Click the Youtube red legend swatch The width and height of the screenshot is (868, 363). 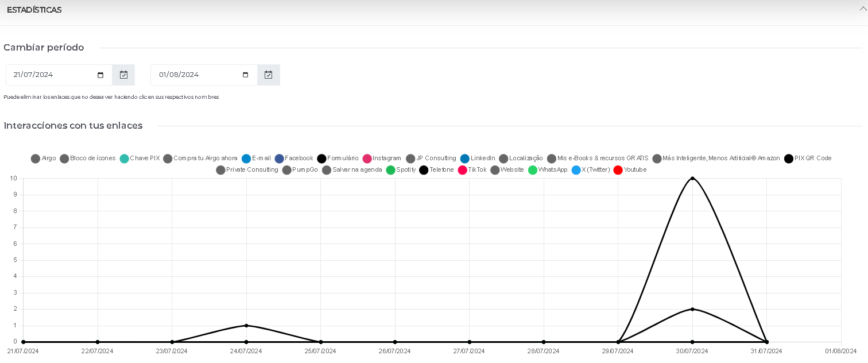tap(618, 170)
